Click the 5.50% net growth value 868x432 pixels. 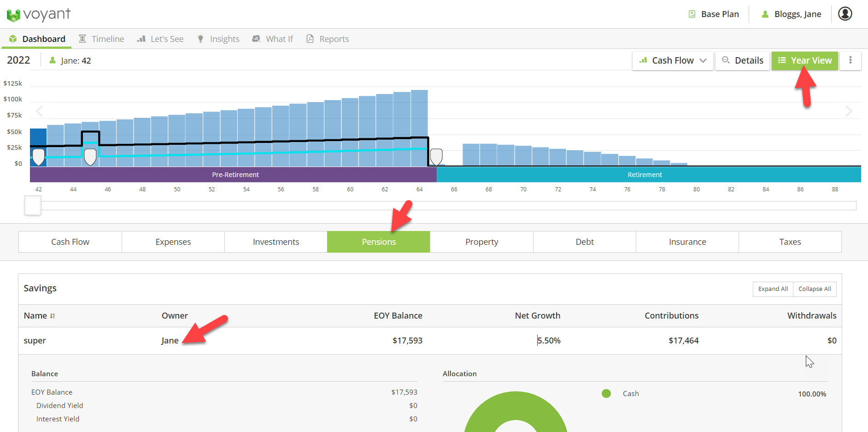[549, 341]
